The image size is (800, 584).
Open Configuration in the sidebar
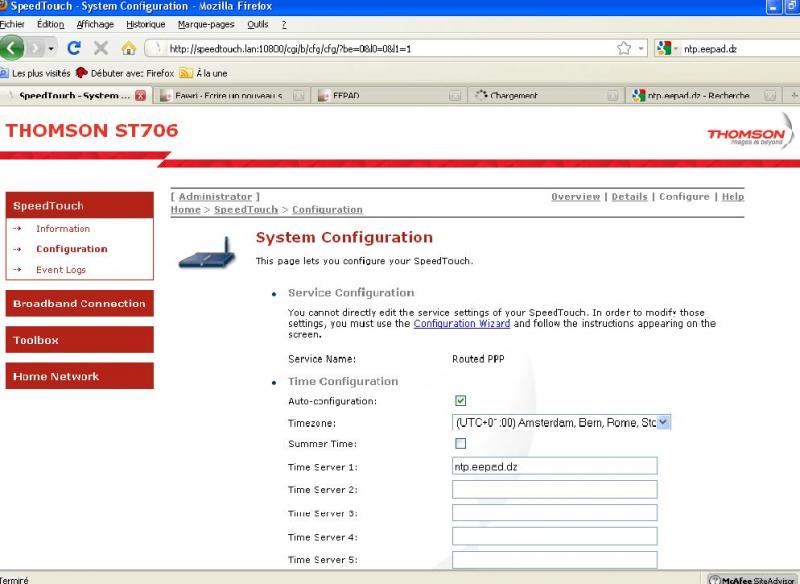(71, 249)
